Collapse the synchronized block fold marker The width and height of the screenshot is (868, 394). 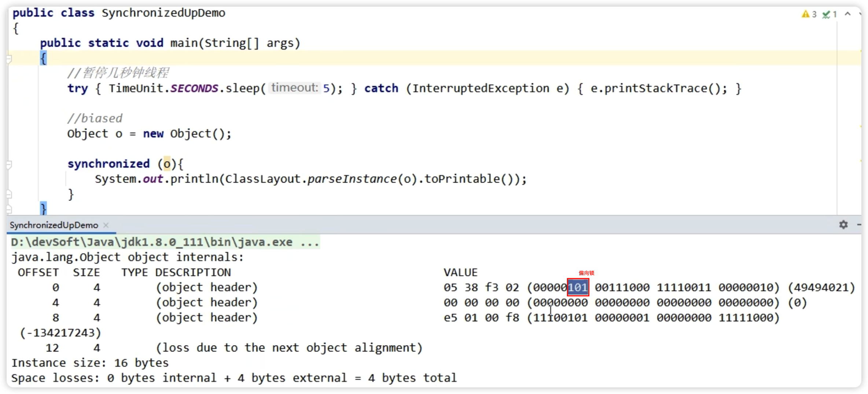tap(9, 164)
